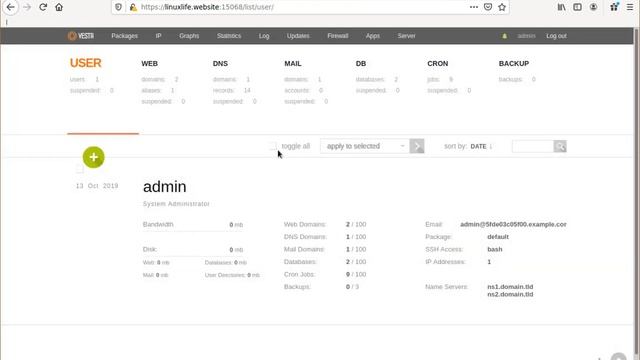640x360 pixels.
Task: Click the browser forward arrow
Action: [x=27, y=7]
